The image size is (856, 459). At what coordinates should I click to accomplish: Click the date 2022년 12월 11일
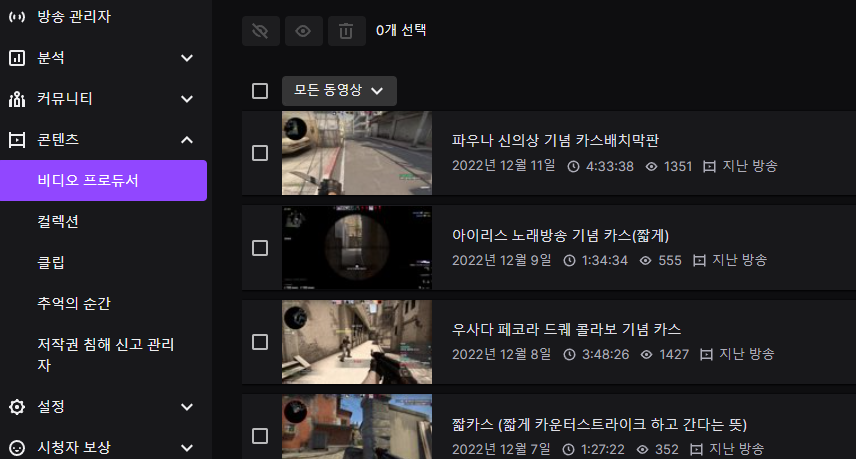(503, 165)
